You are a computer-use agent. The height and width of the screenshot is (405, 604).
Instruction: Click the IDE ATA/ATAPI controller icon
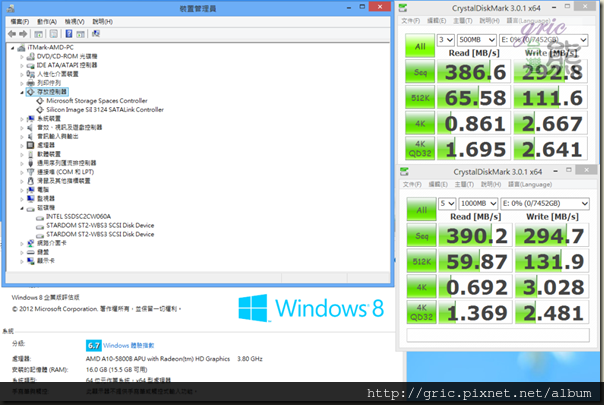[30, 65]
